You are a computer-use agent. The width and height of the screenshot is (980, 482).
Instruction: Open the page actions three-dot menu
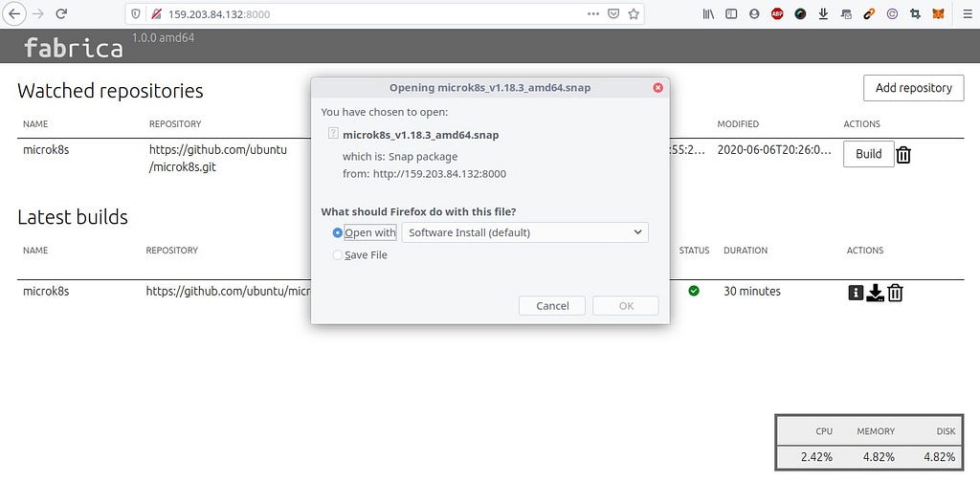point(593,13)
